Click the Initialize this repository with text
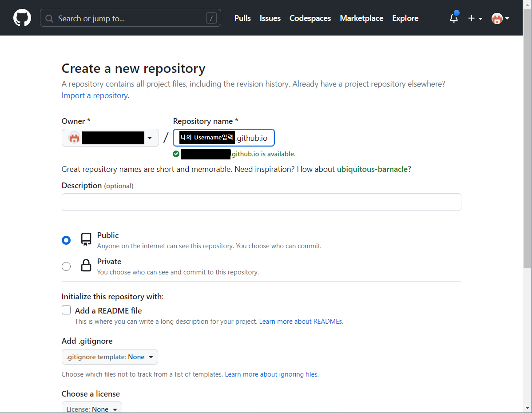The height and width of the screenshot is (413, 532). (x=112, y=297)
